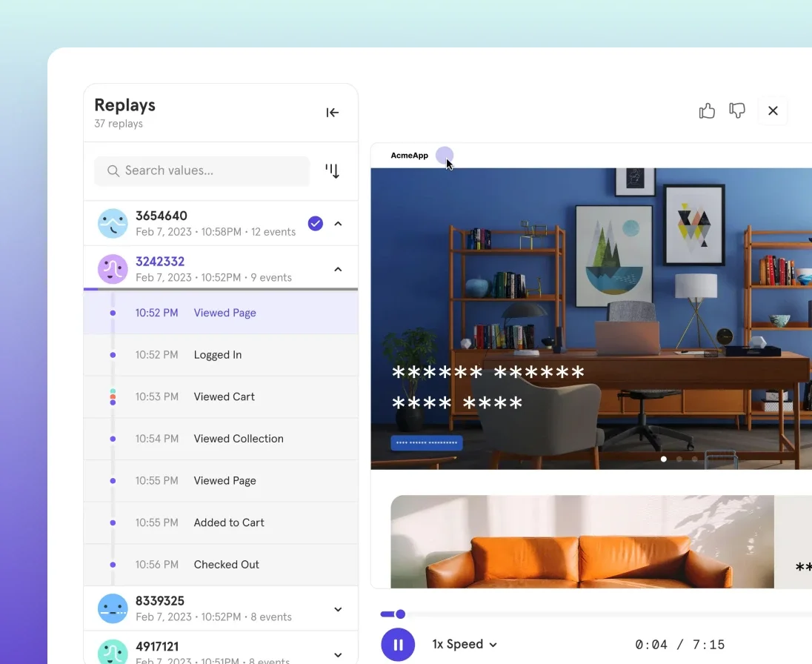Viewport: 812px width, 664px height.
Task: Select the second carousel dot on hero
Action: click(679, 459)
